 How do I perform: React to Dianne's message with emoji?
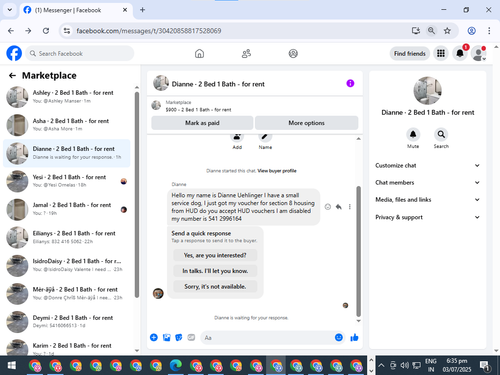point(328,207)
